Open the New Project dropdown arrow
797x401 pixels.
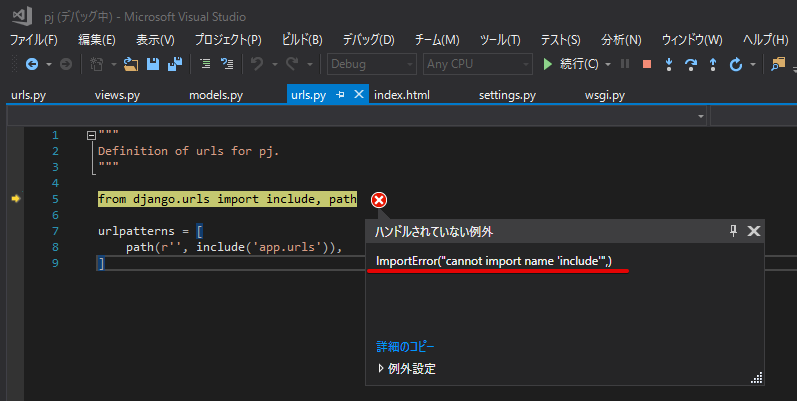click(x=113, y=65)
